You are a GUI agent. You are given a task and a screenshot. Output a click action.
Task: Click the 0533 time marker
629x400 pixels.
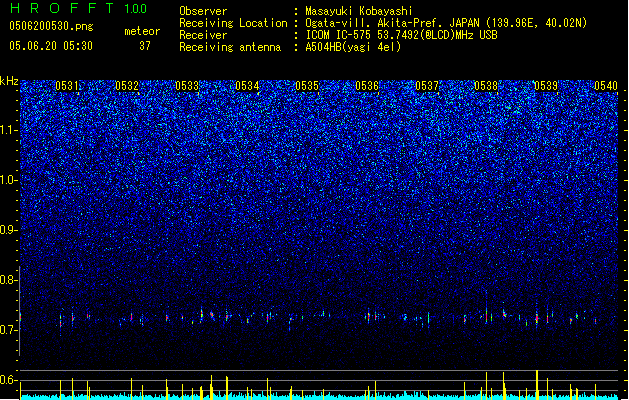pyautogui.click(x=187, y=86)
